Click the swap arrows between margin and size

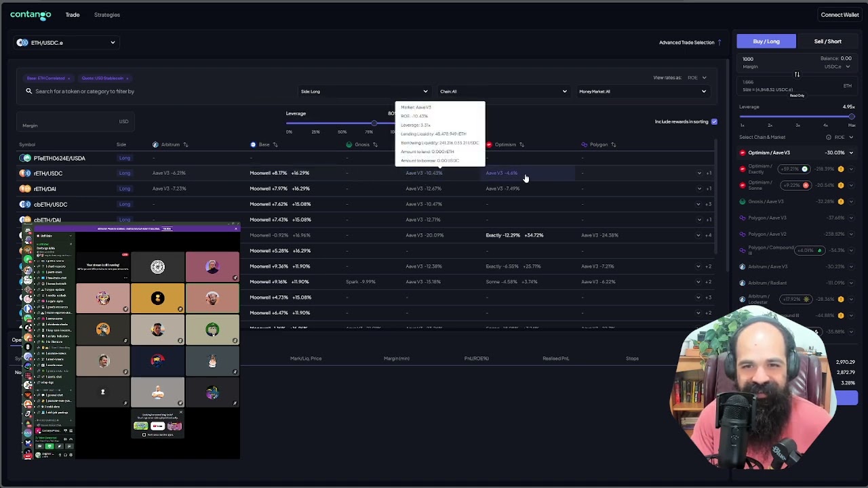[797, 74]
